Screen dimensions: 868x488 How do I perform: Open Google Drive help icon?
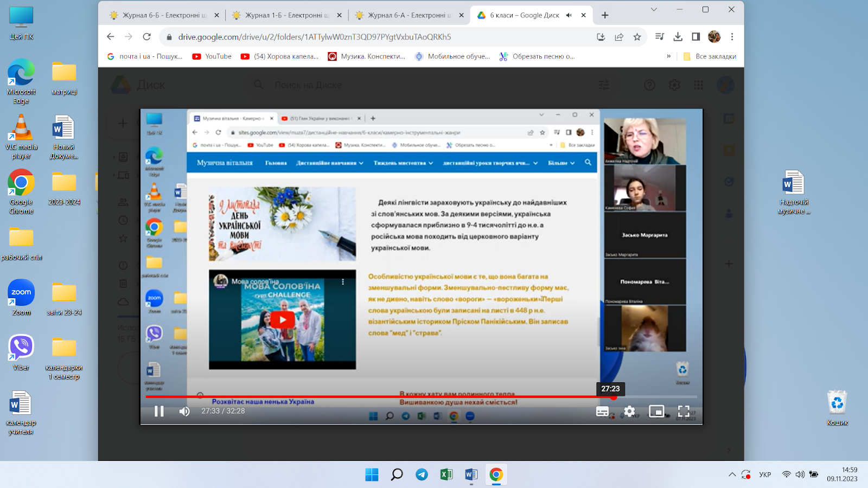tap(649, 85)
